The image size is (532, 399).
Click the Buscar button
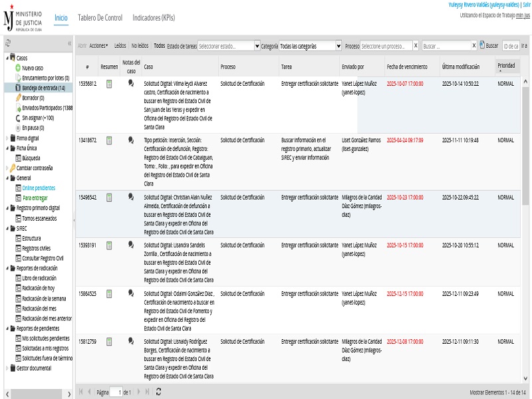[x=488, y=46]
